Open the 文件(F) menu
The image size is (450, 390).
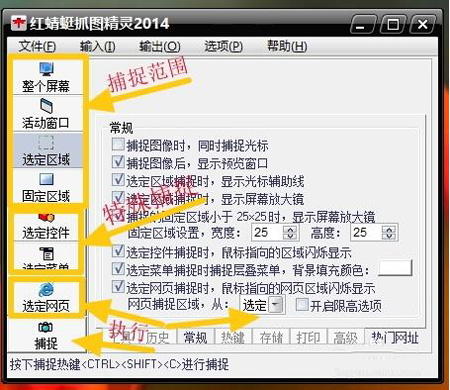coord(37,46)
